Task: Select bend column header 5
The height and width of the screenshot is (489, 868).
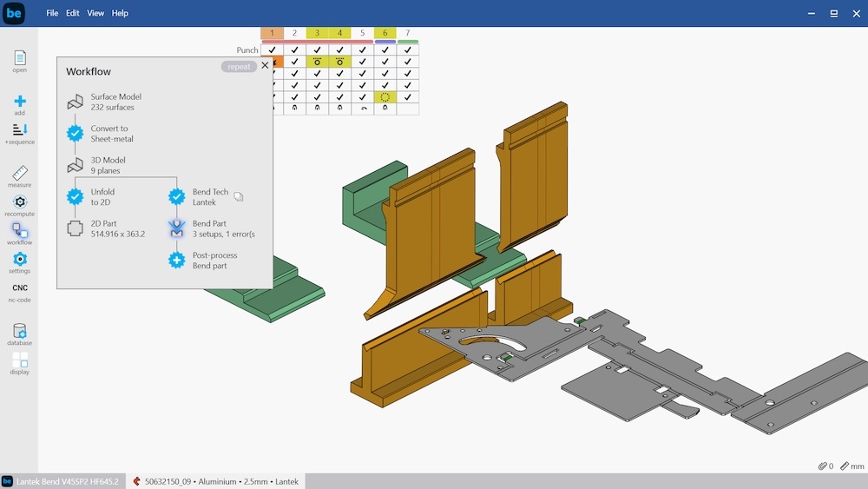Action: (x=363, y=33)
